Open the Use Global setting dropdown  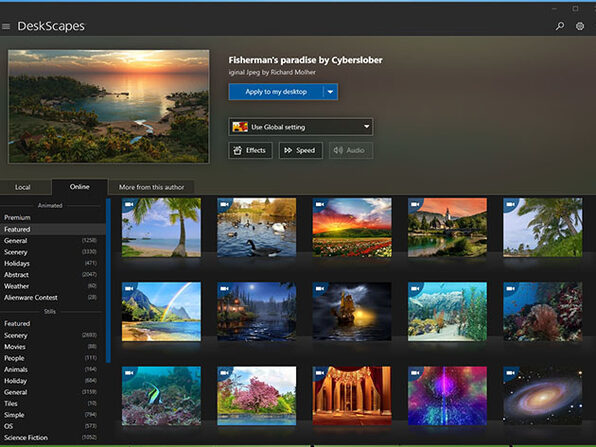pyautogui.click(x=301, y=127)
